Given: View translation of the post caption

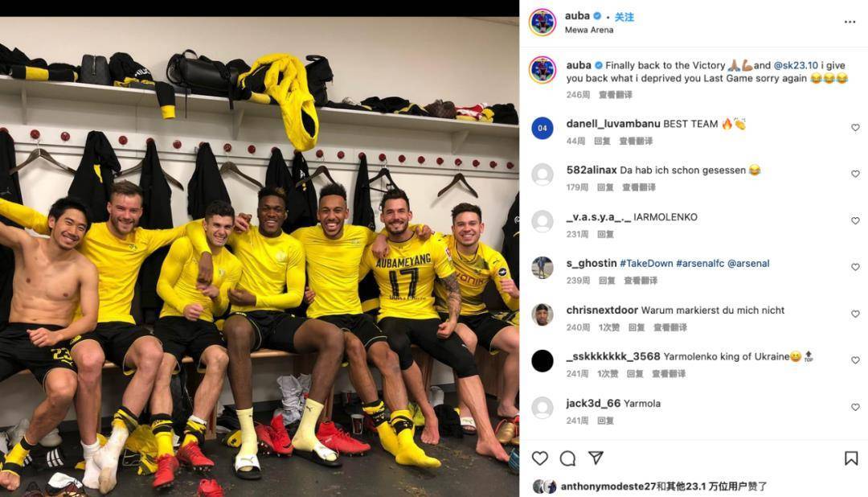Looking at the screenshot, I should [x=615, y=95].
